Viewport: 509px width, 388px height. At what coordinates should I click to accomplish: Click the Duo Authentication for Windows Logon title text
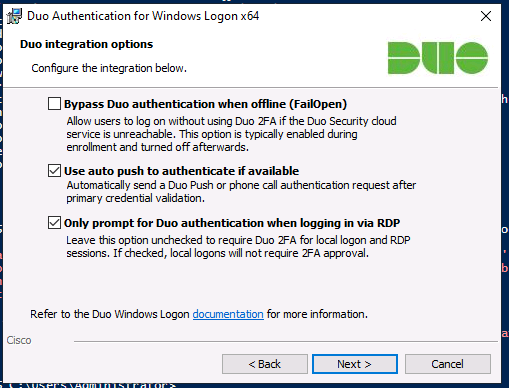tap(143, 16)
